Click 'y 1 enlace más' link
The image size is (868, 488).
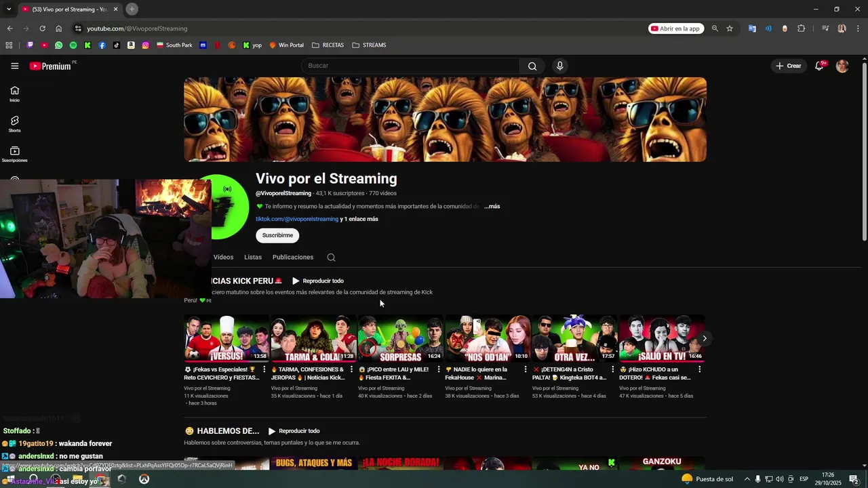click(359, 219)
